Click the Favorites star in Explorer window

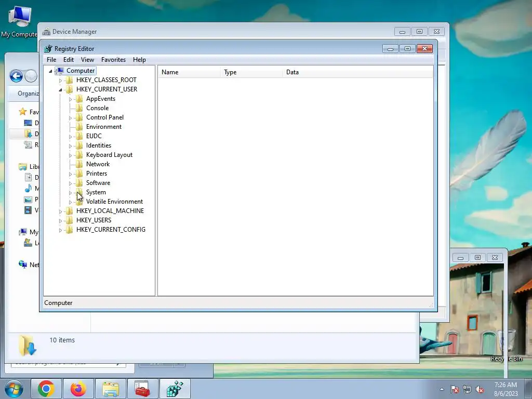[23, 112]
